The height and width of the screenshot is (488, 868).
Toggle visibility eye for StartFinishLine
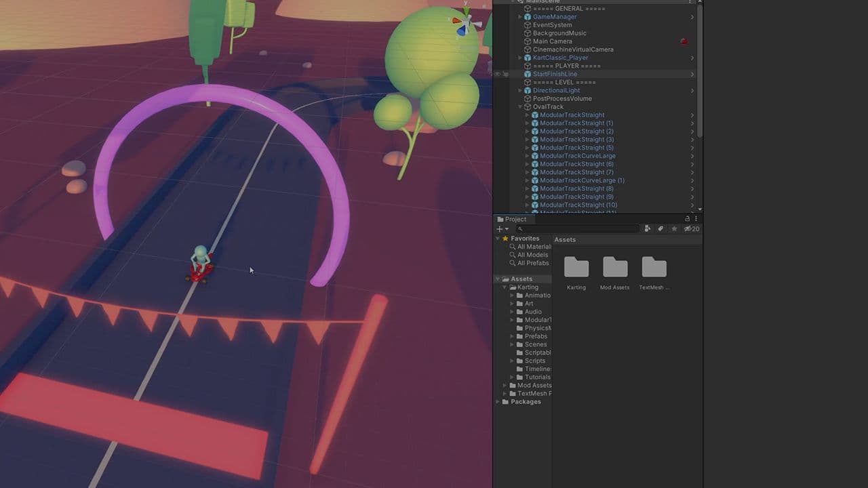coord(497,74)
